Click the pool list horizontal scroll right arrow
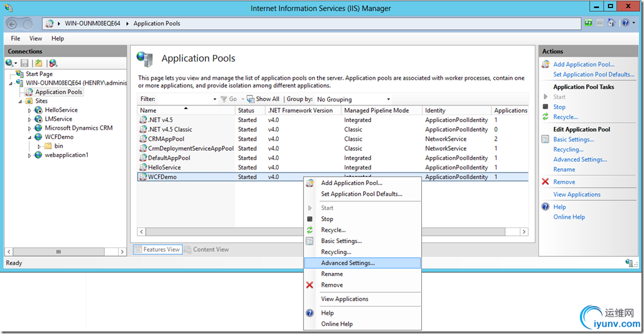Viewport: 644px width, 334px height. 524,232
